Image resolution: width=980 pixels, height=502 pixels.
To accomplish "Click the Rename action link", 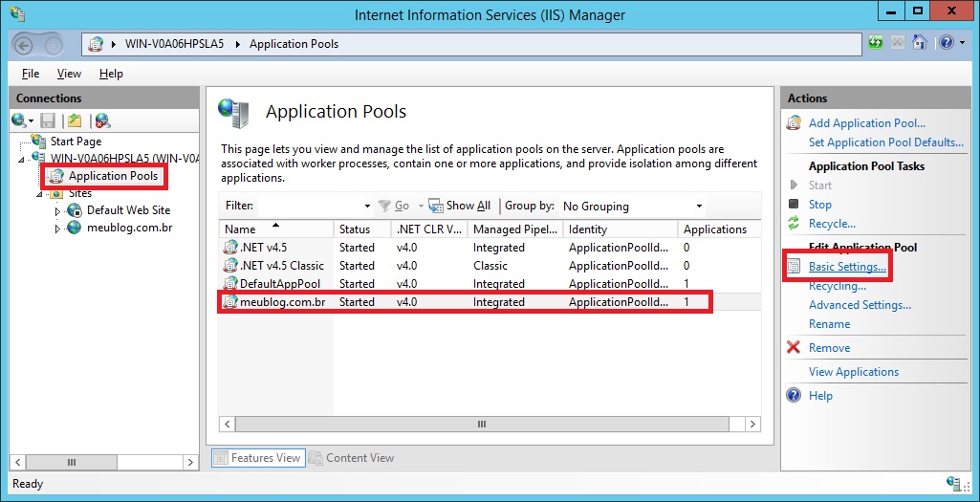I will 829,324.
